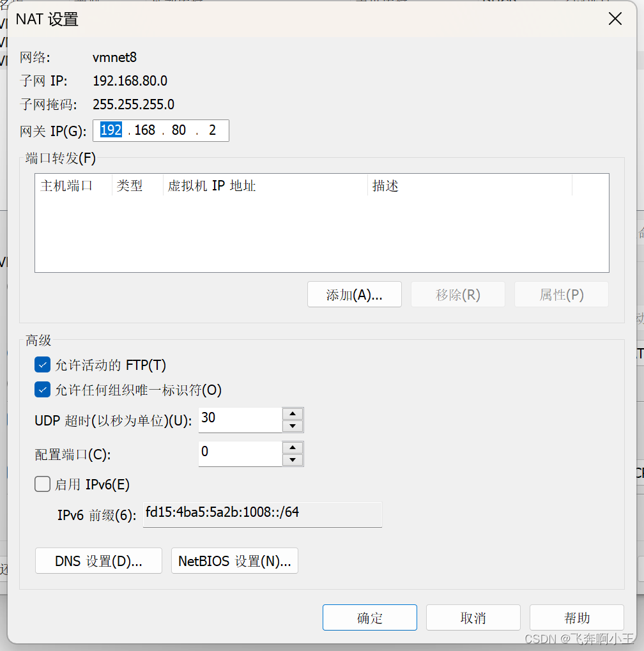Disable 允许任何组织唯一标识符 option

pos(42,389)
